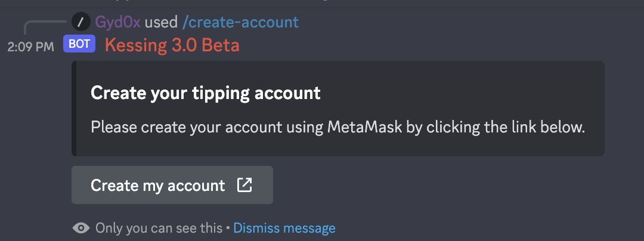Click the eye icon near the ephemeral notice

pos(81,228)
